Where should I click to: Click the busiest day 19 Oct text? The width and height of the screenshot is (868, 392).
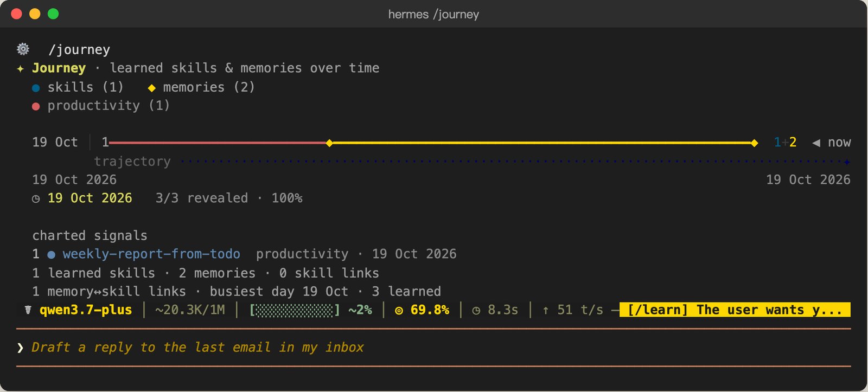click(x=279, y=292)
